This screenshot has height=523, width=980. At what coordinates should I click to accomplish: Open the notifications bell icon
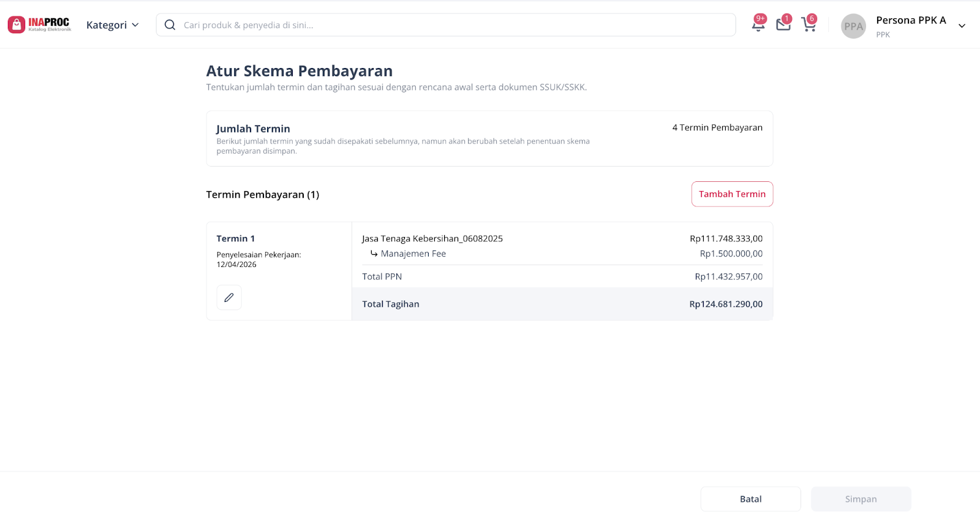(758, 24)
